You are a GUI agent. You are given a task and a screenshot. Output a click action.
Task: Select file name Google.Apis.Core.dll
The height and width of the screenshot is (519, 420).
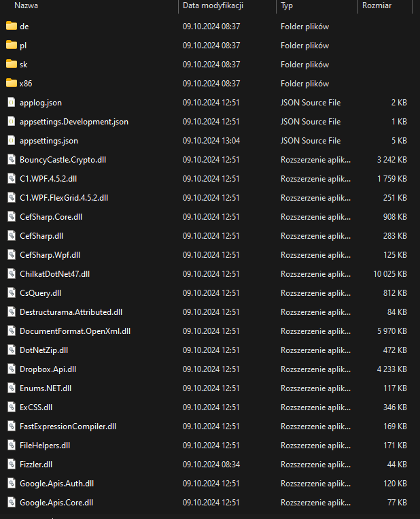tap(56, 503)
